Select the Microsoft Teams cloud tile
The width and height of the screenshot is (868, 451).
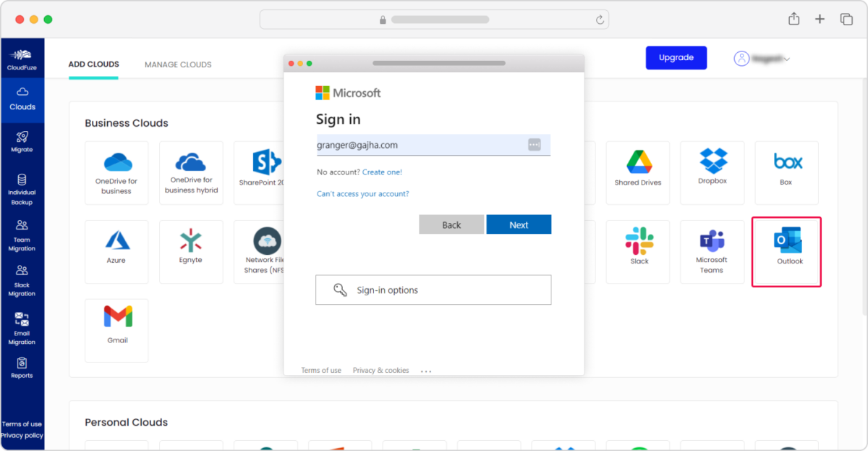click(x=712, y=251)
